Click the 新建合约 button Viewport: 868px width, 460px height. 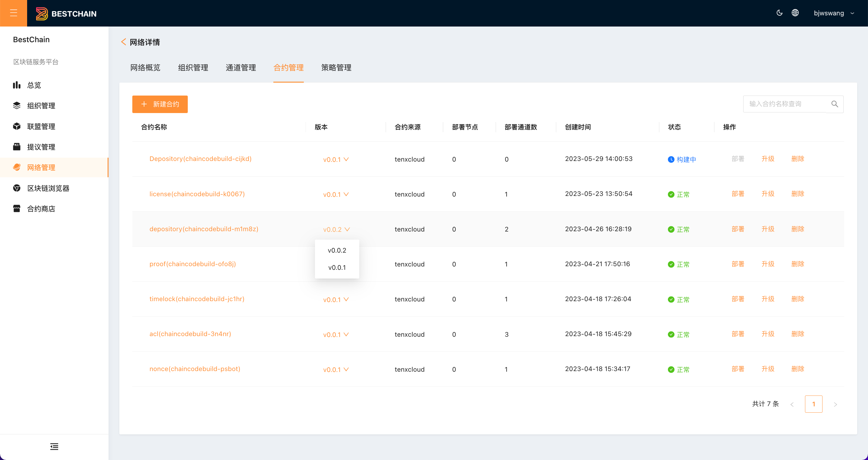(160, 104)
